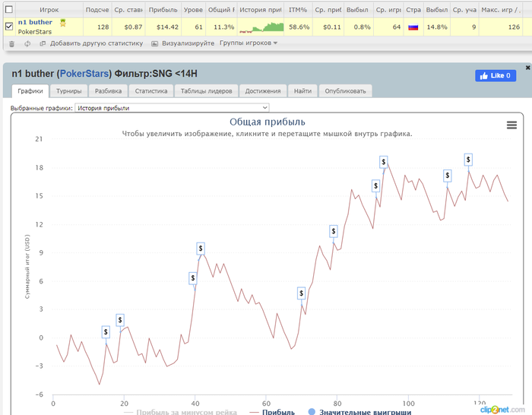Click the ITM value 58.6%
This screenshot has height=415, width=532.
coord(299,27)
